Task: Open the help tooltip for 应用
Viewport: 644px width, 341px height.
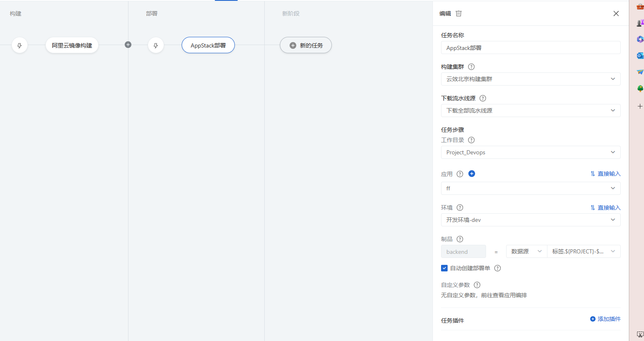Action: tap(460, 174)
